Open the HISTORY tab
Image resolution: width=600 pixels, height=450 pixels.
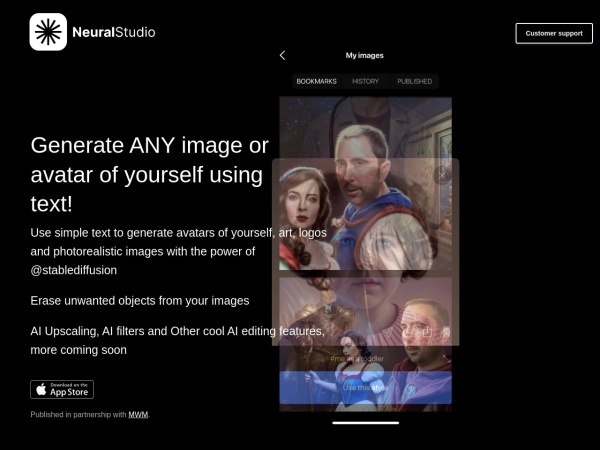click(x=365, y=81)
